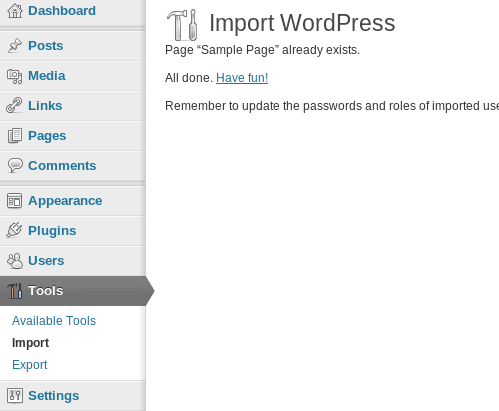
Task: Click the Media camera icon
Action: click(15, 76)
